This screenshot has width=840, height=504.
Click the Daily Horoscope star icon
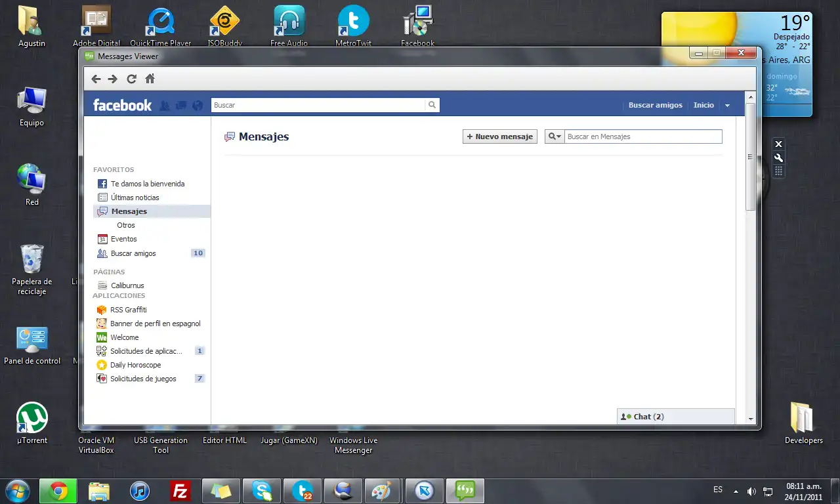point(102,365)
